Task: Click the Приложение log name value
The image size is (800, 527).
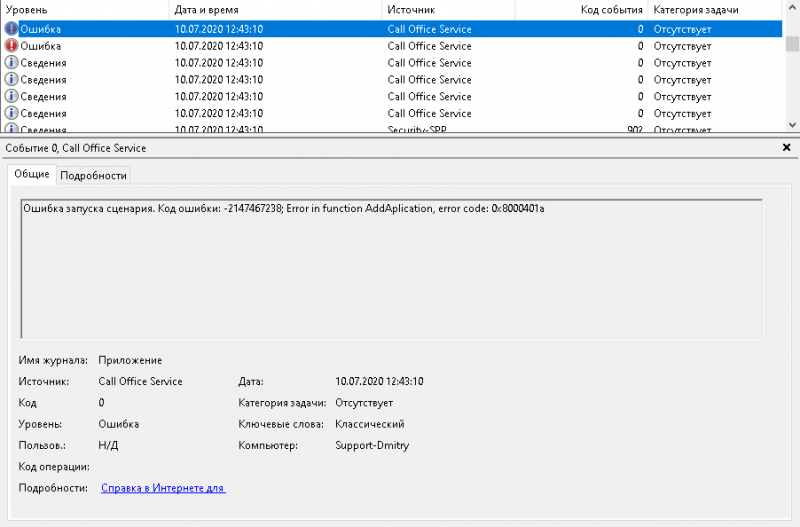Action: click(130, 360)
